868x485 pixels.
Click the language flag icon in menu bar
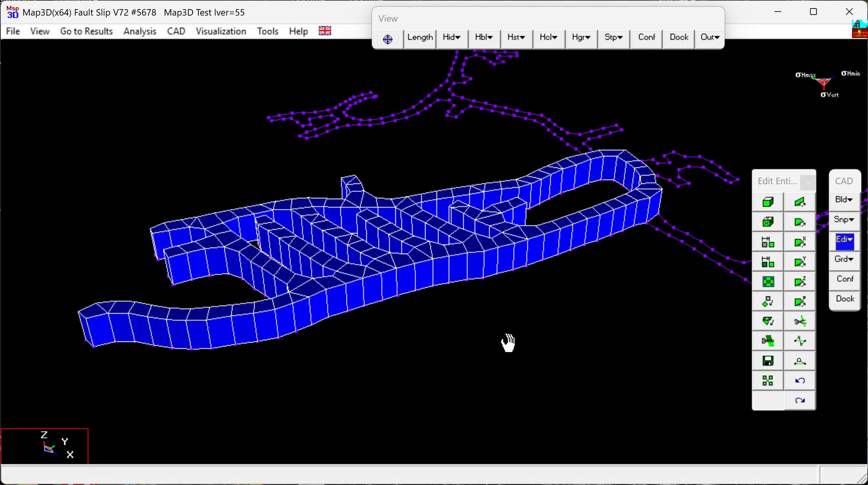tap(325, 31)
